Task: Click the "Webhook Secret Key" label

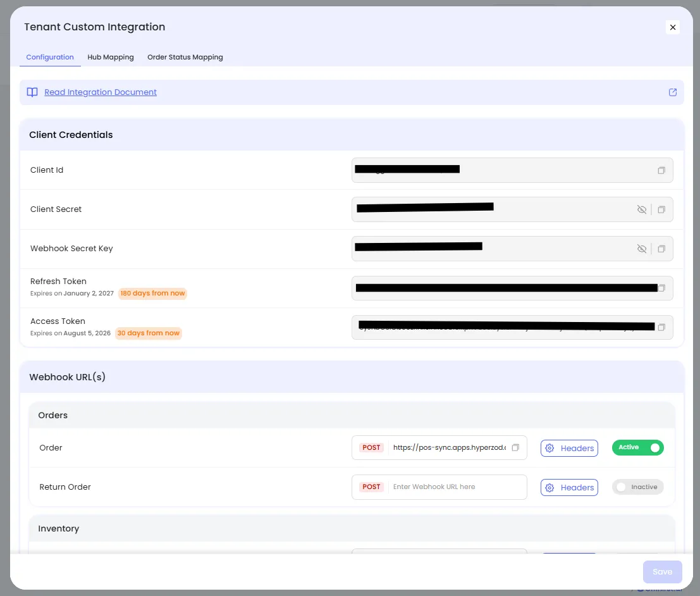Action: pos(71,249)
